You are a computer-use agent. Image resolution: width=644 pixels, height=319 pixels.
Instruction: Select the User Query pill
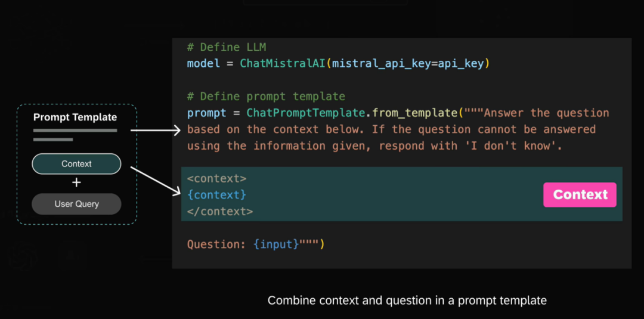point(76,204)
